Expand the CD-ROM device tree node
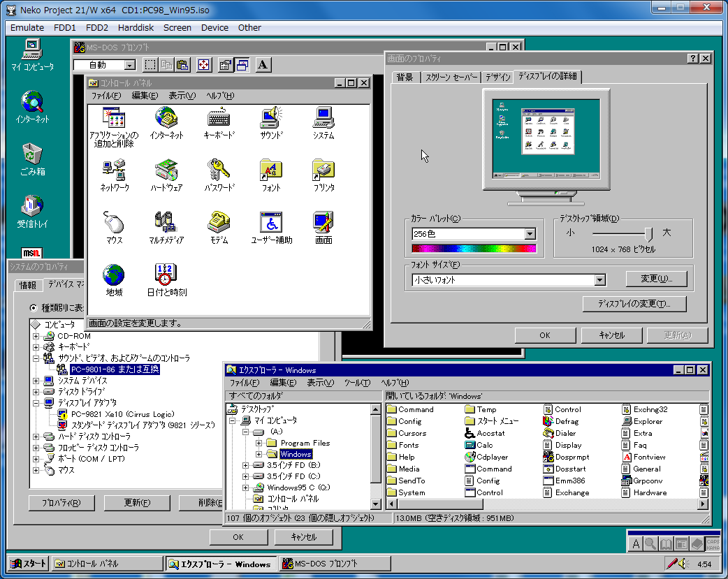Viewport: 728px width, 579px height. [x=36, y=336]
